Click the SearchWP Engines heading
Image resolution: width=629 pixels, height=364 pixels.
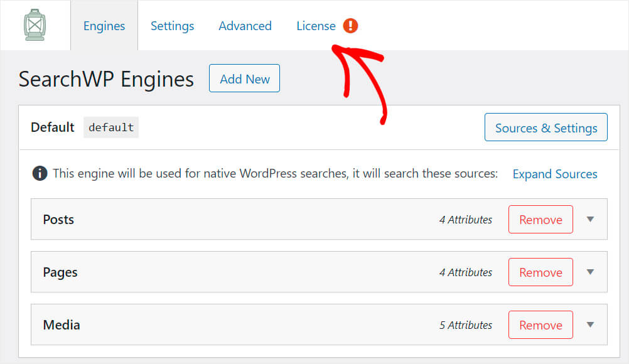tap(106, 79)
